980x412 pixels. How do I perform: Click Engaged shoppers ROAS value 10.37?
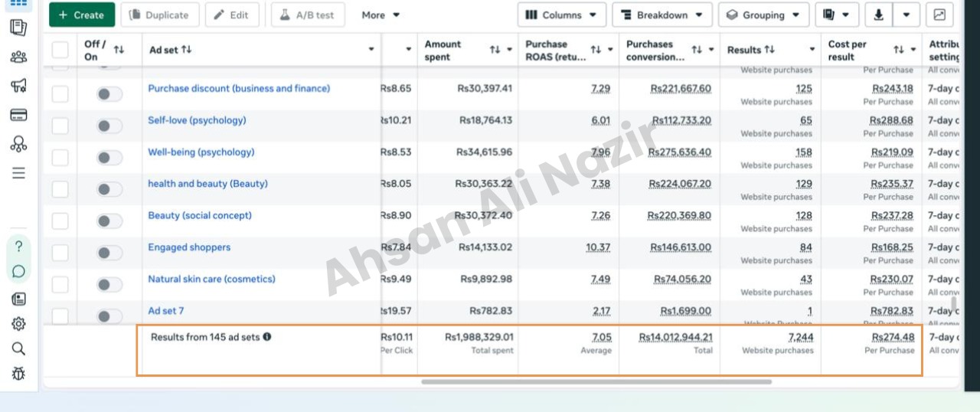(598, 247)
